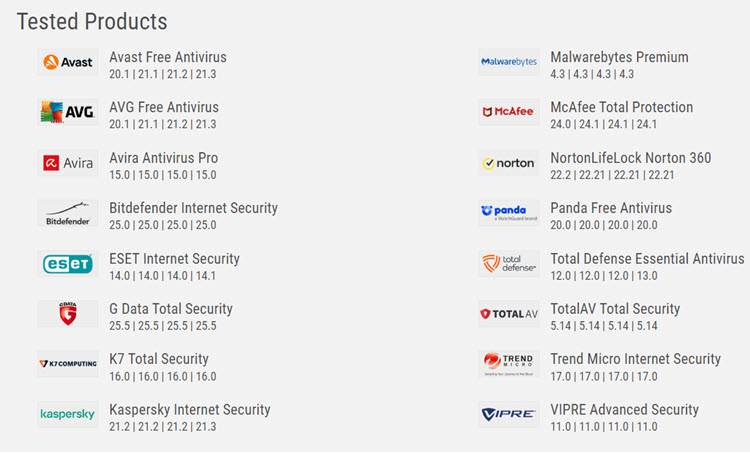This screenshot has width=750, height=453.
Task: Click the ESET logo icon
Action: 68,264
